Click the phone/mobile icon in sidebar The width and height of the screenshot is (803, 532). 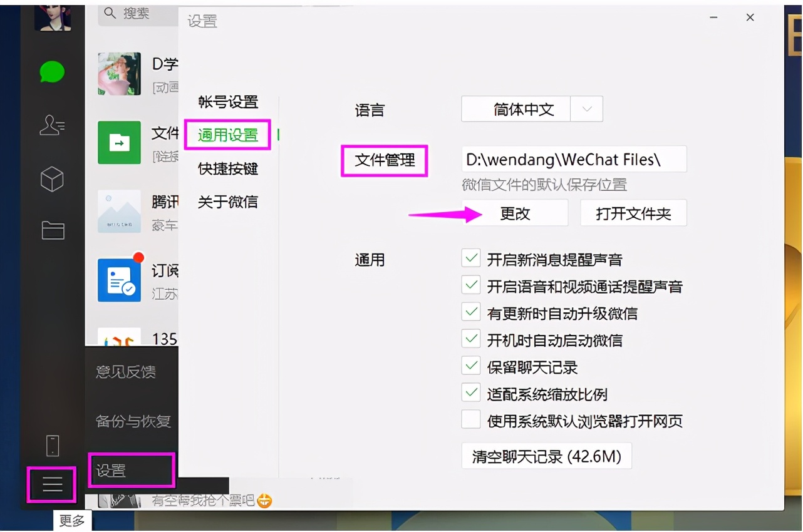coord(53,444)
